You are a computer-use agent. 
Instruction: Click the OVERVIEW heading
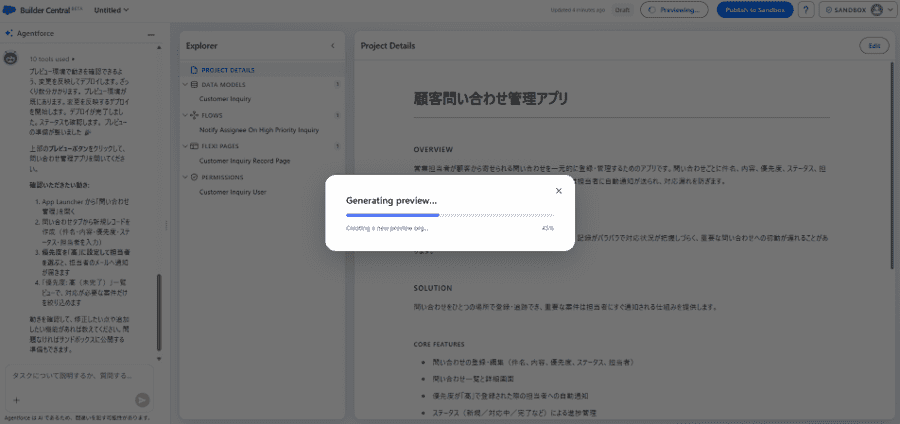(433, 150)
